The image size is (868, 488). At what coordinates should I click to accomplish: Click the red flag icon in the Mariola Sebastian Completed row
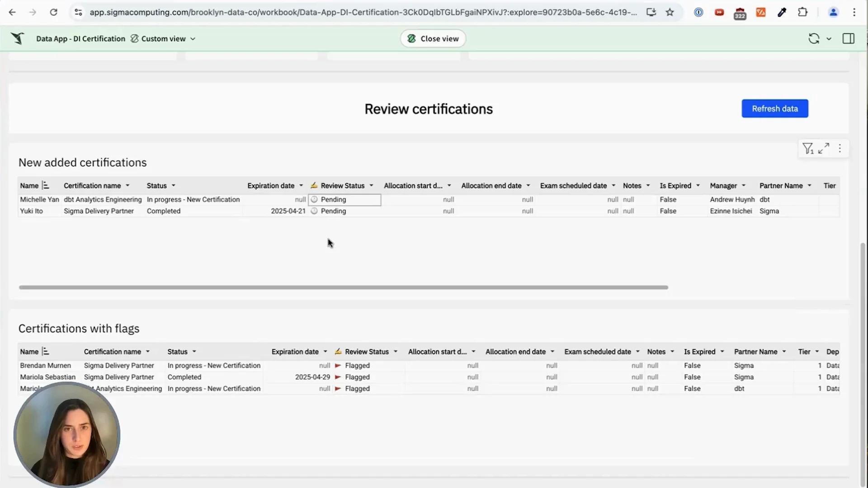click(338, 377)
